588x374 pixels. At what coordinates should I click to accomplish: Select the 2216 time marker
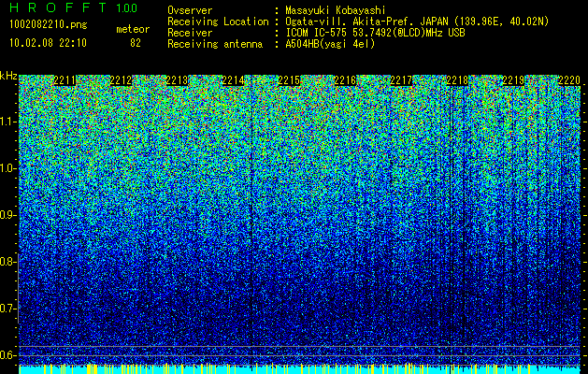345,80
